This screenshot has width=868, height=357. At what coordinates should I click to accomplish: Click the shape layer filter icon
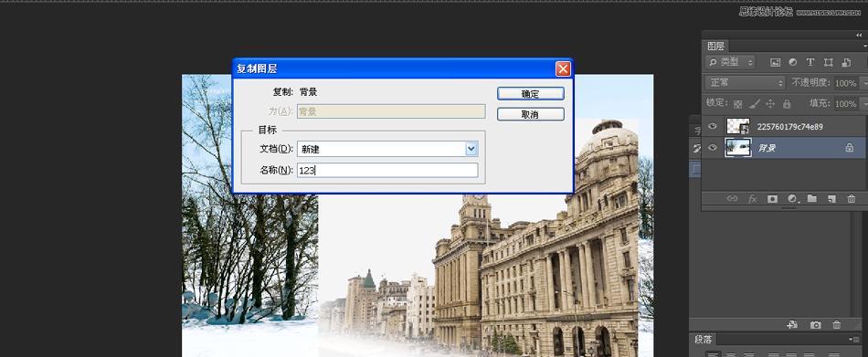pyautogui.click(x=828, y=63)
